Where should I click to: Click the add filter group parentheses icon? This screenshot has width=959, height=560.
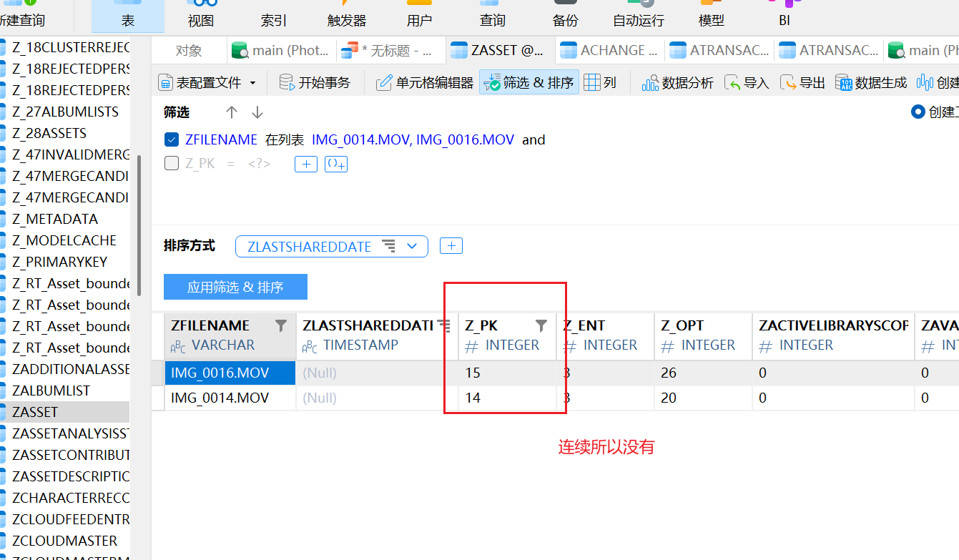point(335,164)
